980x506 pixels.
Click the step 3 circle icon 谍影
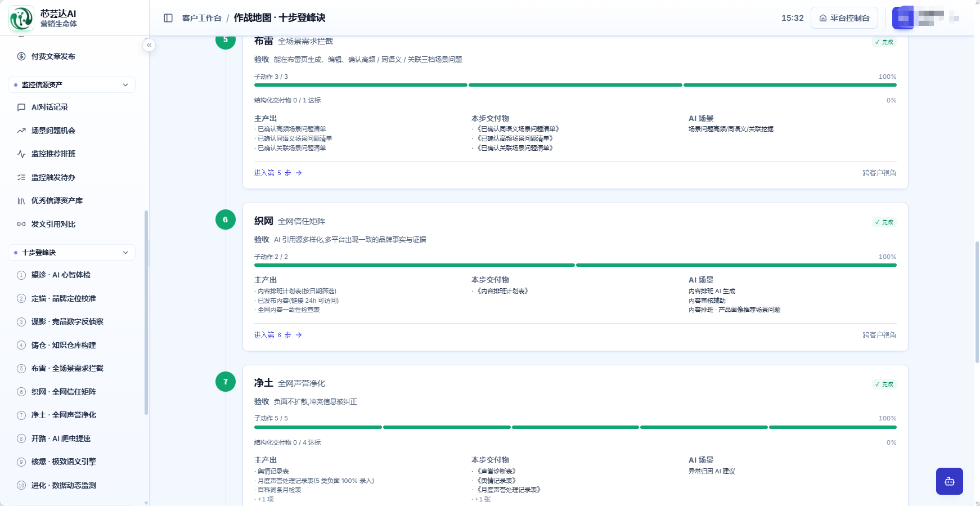[x=21, y=322]
